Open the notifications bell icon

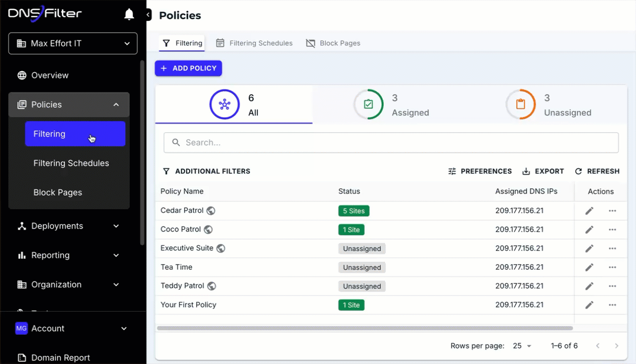point(129,14)
